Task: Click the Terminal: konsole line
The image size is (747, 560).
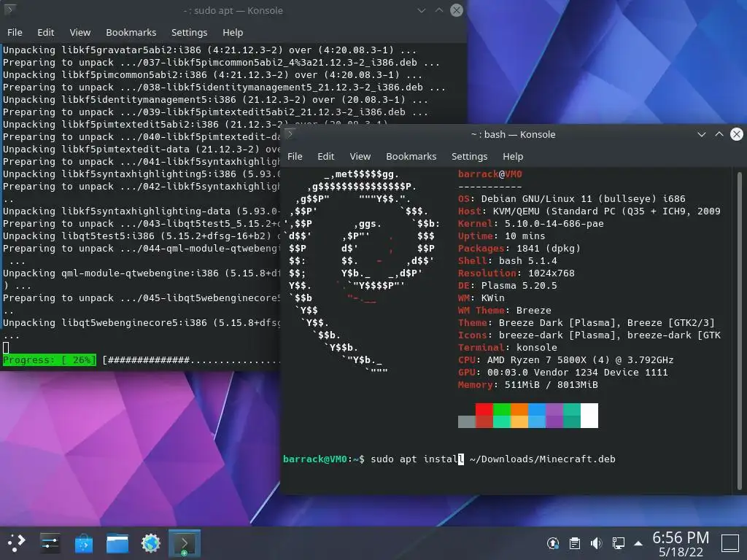Action: click(x=508, y=348)
